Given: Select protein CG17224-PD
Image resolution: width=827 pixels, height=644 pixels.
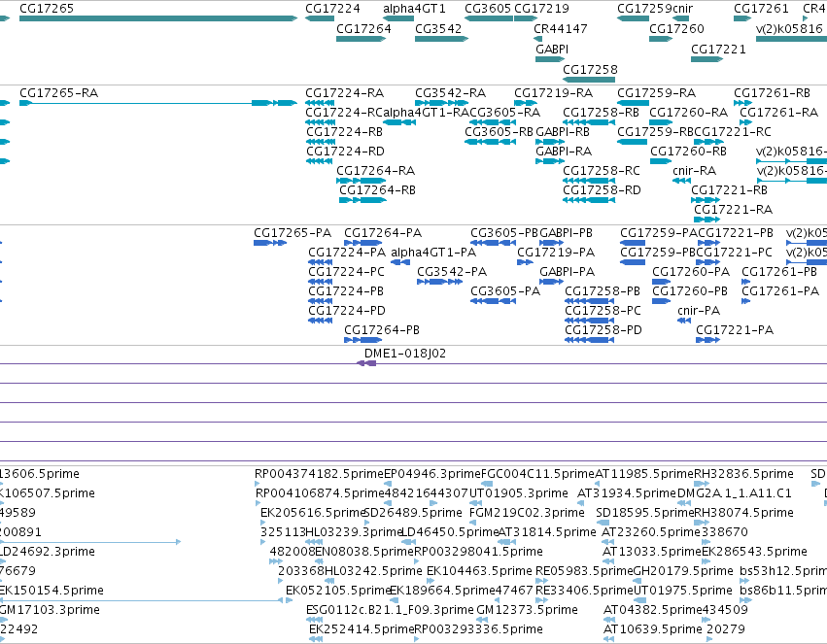Looking at the screenshot, I should click(320, 320).
